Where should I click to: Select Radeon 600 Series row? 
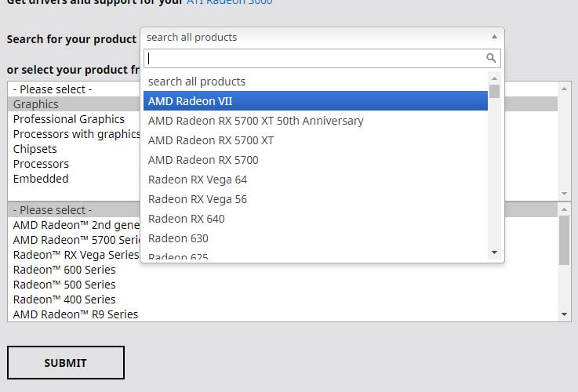(282, 270)
